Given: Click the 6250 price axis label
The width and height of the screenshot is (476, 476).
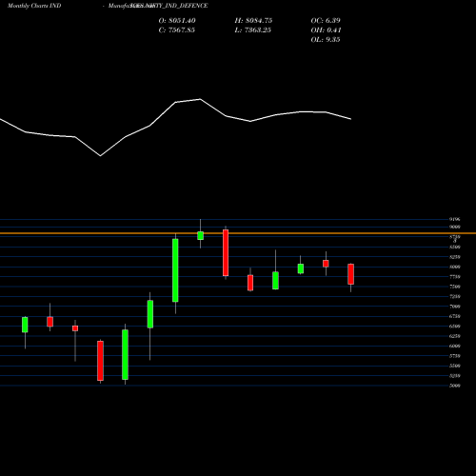Looking at the screenshot, I should coord(455,336).
